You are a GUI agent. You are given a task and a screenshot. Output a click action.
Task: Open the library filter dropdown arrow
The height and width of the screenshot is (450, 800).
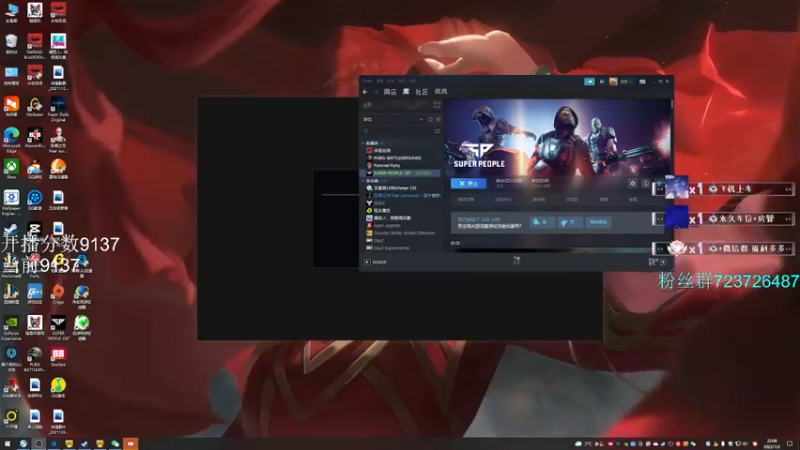pyautogui.click(x=421, y=119)
